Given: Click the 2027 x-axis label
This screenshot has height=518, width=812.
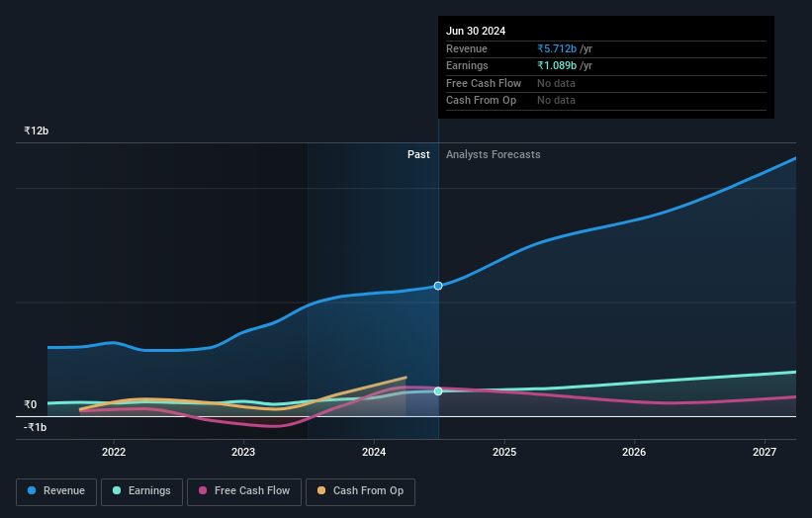Looking at the screenshot, I should [x=765, y=452].
